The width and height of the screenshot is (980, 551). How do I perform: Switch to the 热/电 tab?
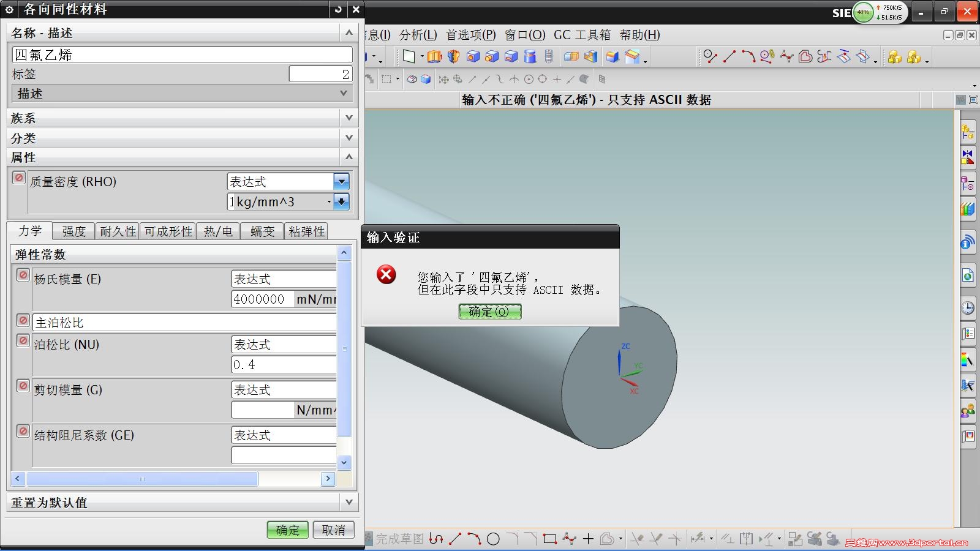[x=218, y=231]
